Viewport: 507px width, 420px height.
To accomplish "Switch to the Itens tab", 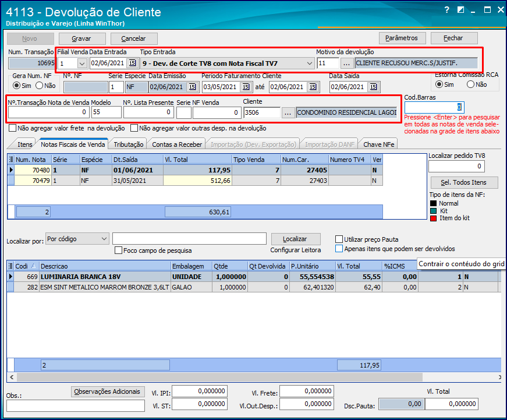I will pos(25,144).
